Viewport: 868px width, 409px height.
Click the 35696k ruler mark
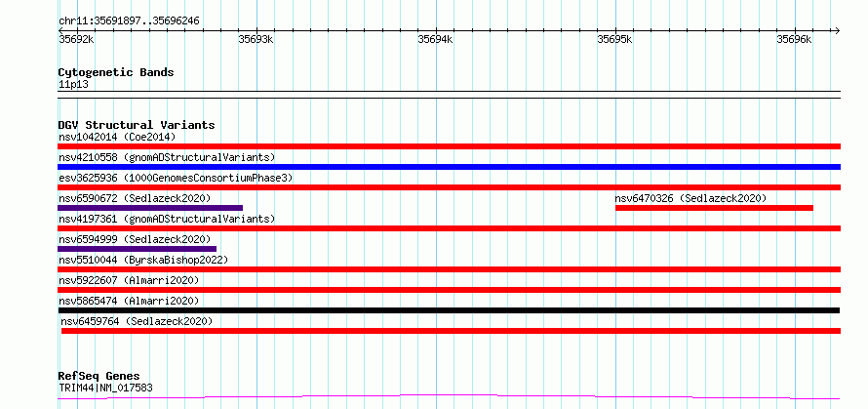click(795, 39)
